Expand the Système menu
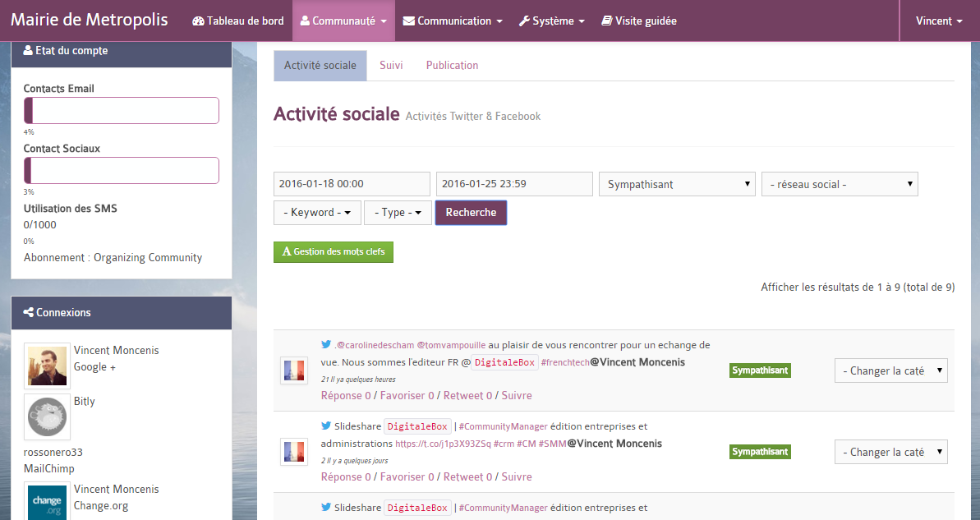980x520 pixels. point(552,21)
